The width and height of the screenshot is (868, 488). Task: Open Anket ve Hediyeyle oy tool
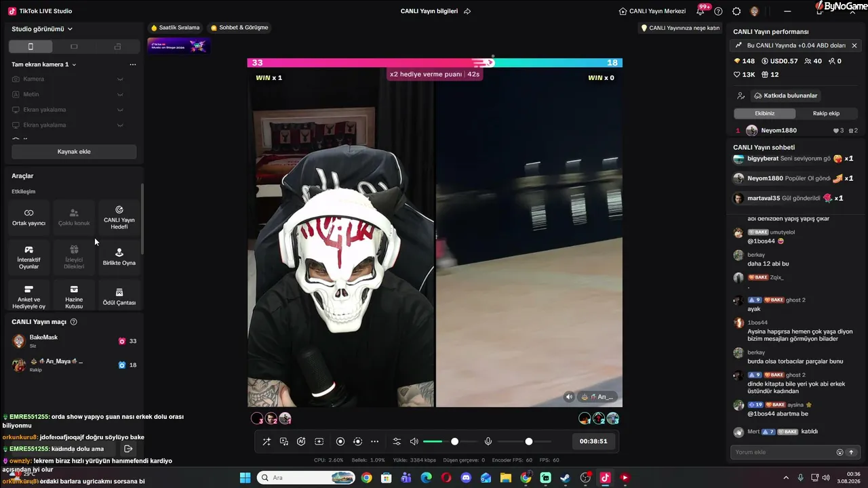(28, 296)
